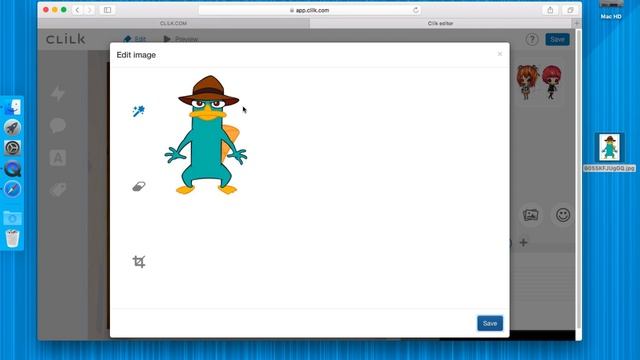
Task: Toggle the Safari sidebar
Action: (107, 10)
